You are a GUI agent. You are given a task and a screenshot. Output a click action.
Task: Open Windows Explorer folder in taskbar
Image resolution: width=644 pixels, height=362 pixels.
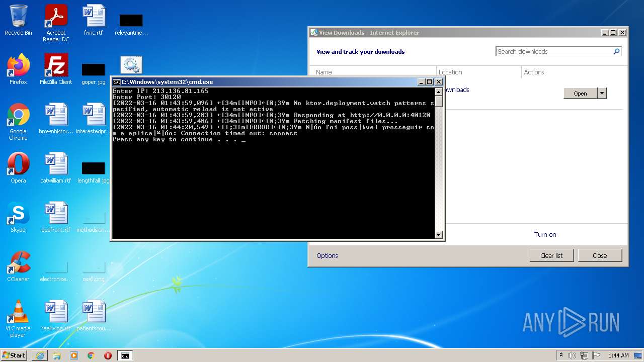click(57, 355)
